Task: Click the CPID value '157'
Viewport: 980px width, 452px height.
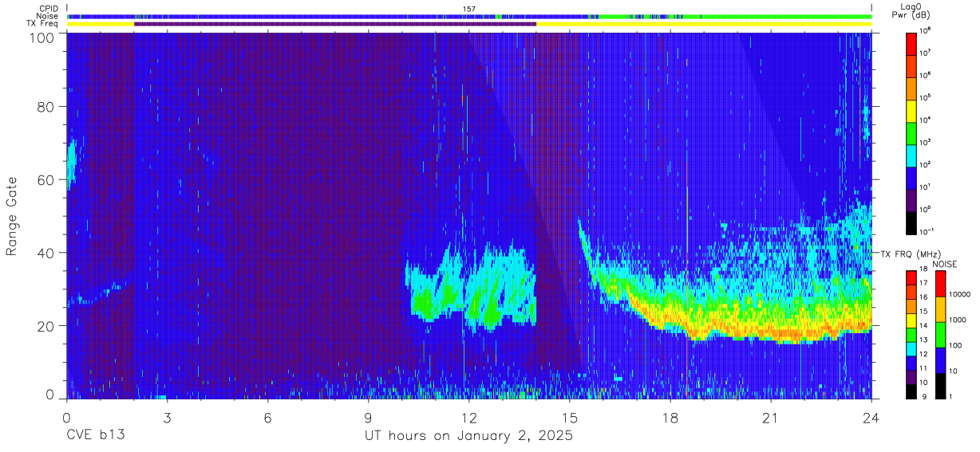Action: [x=469, y=9]
